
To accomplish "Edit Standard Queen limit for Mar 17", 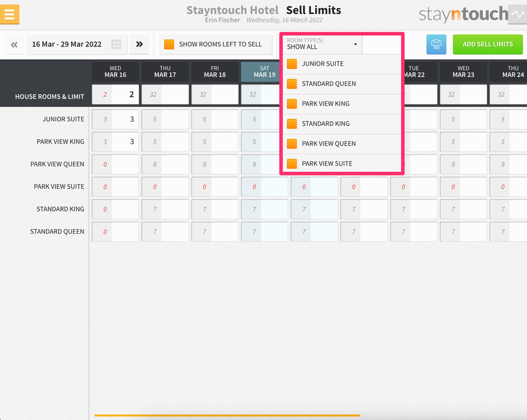I will click(175, 231).
